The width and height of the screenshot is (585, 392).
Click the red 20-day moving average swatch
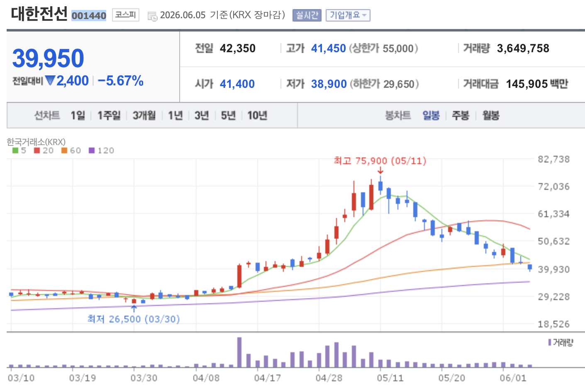tap(37, 150)
